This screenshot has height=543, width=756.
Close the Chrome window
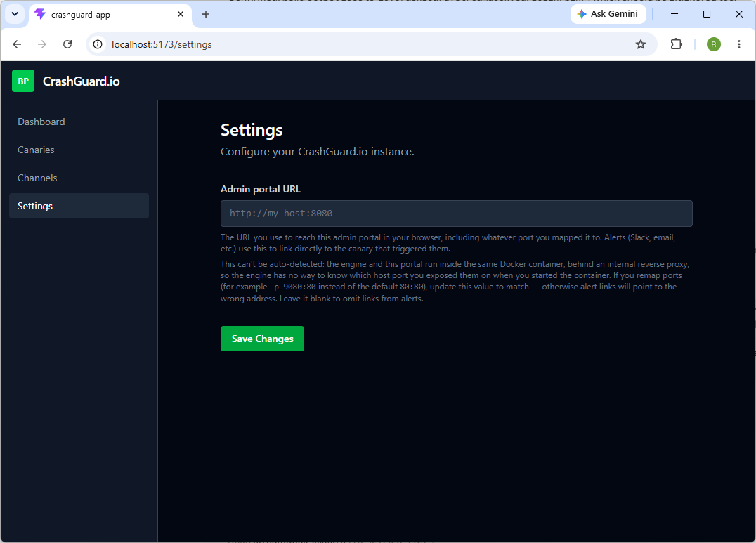(x=738, y=14)
